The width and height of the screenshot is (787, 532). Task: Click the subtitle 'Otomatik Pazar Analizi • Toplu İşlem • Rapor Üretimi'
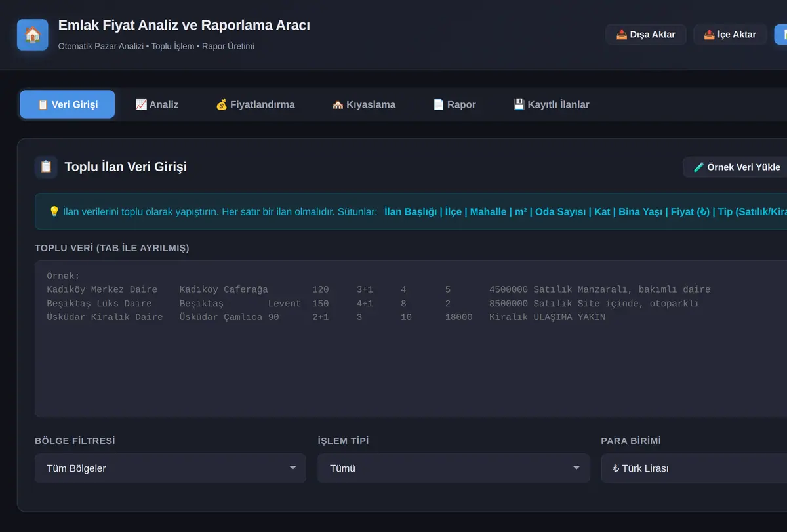pos(156,47)
